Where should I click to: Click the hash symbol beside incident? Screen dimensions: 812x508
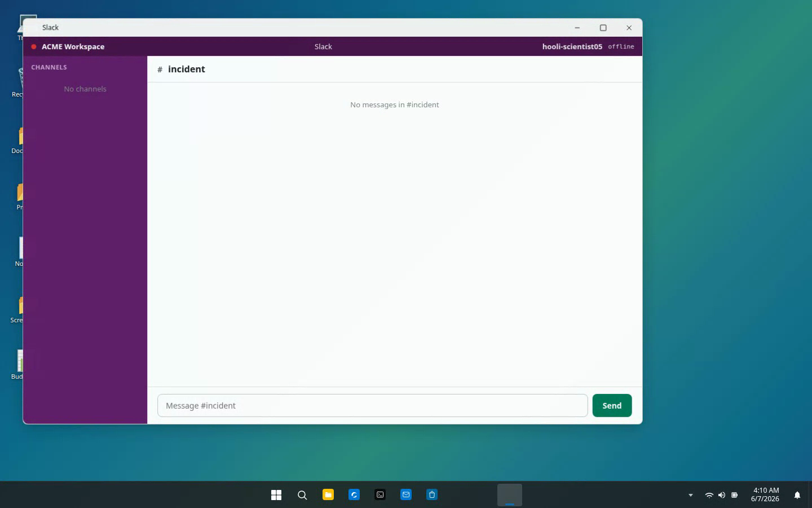pos(160,69)
